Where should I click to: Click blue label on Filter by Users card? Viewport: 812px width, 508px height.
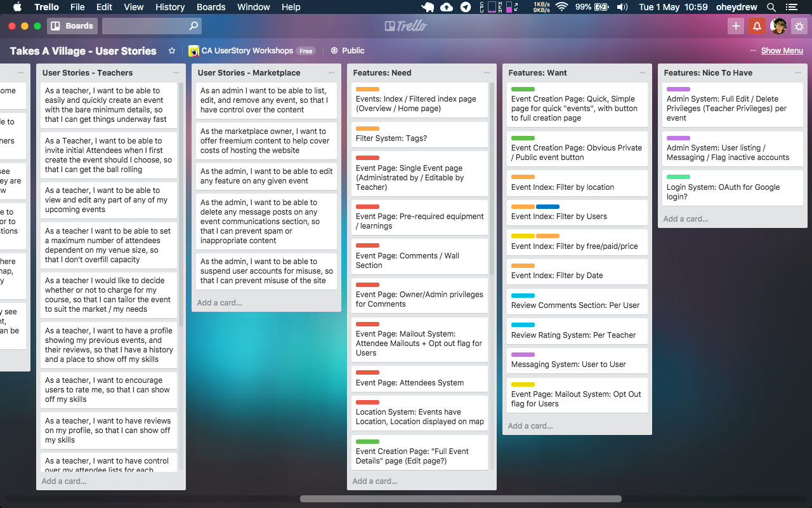click(547, 207)
